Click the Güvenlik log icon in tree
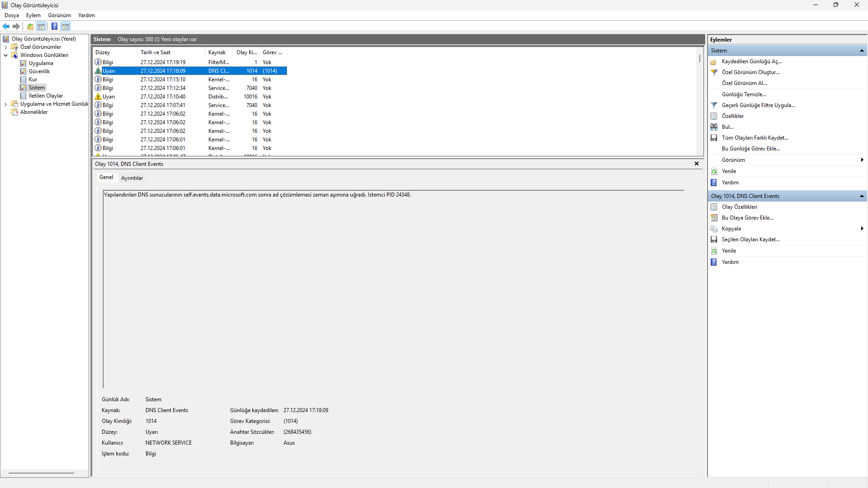 click(x=24, y=71)
